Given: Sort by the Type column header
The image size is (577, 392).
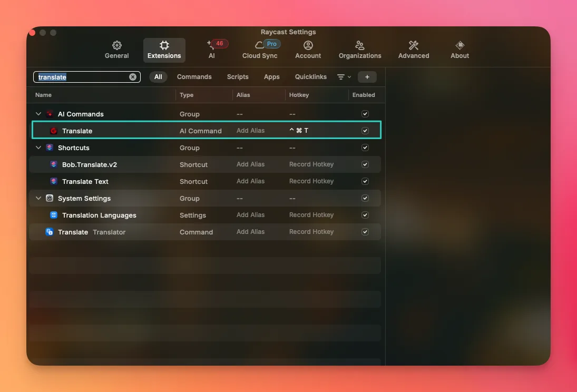Looking at the screenshot, I should click(187, 95).
